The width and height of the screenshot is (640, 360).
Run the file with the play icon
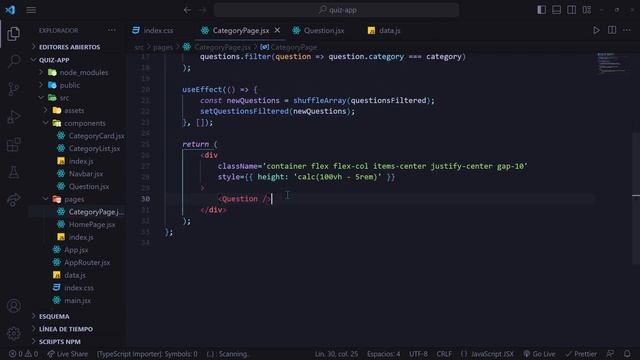pos(596,30)
